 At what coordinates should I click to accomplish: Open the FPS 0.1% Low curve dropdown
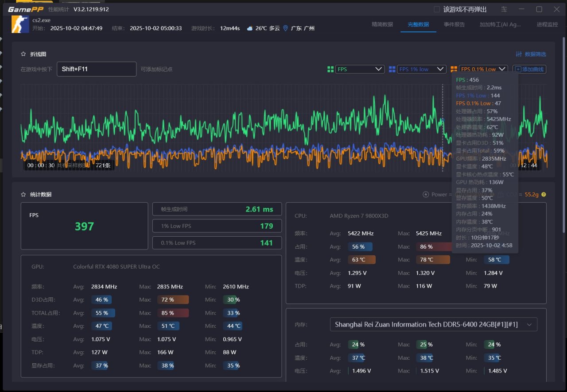coord(483,69)
